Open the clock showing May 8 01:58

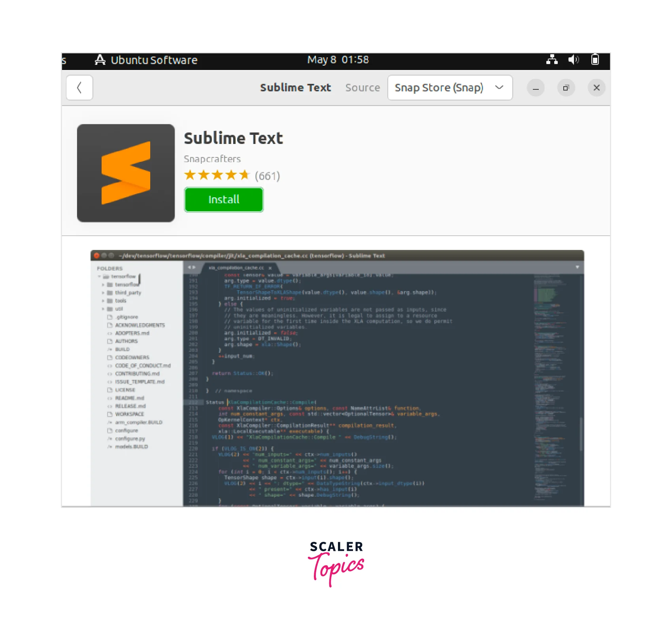pos(338,60)
